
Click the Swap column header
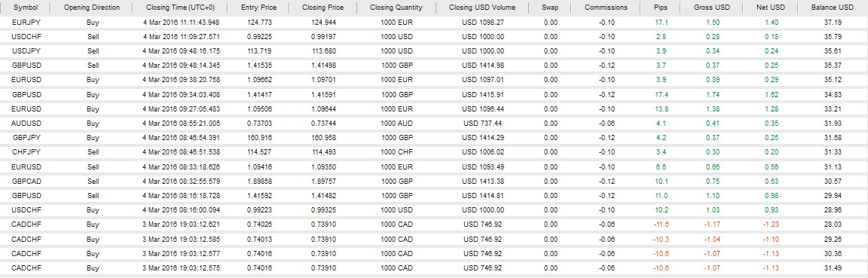(550, 8)
